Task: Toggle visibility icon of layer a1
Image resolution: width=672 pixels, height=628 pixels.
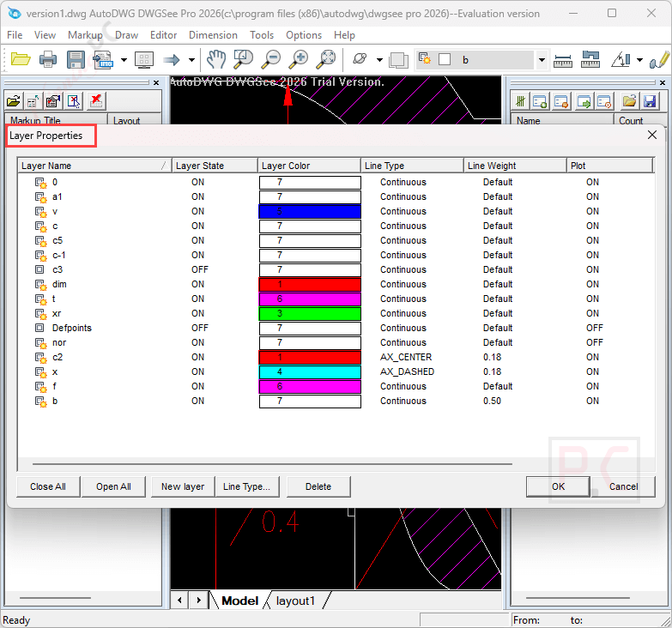Action: (x=40, y=197)
